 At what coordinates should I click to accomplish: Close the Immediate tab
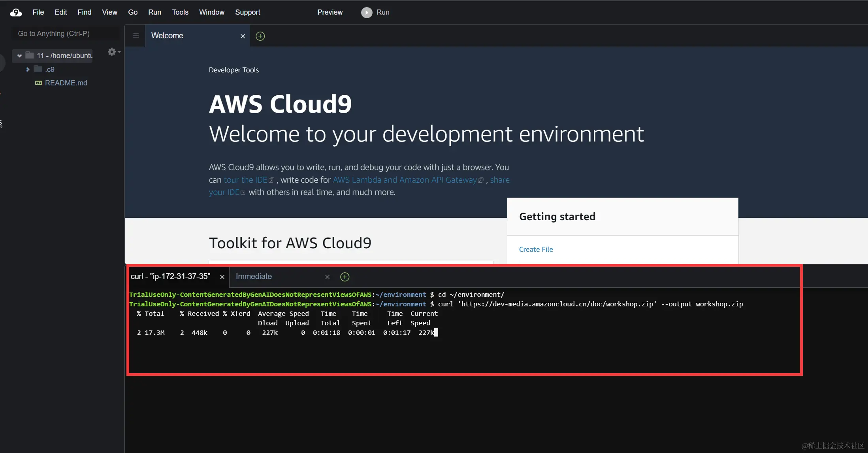tap(327, 277)
